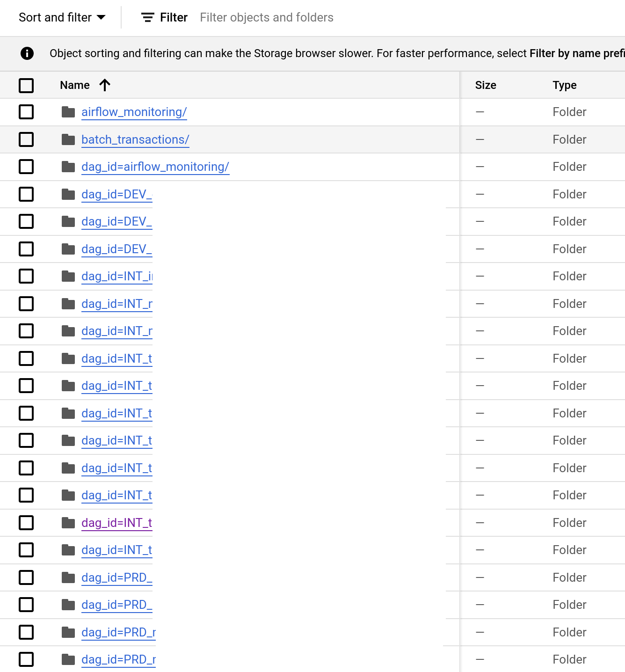Open the airflow_monitoring/ folder link
This screenshot has height=672, width=625.
134,112
